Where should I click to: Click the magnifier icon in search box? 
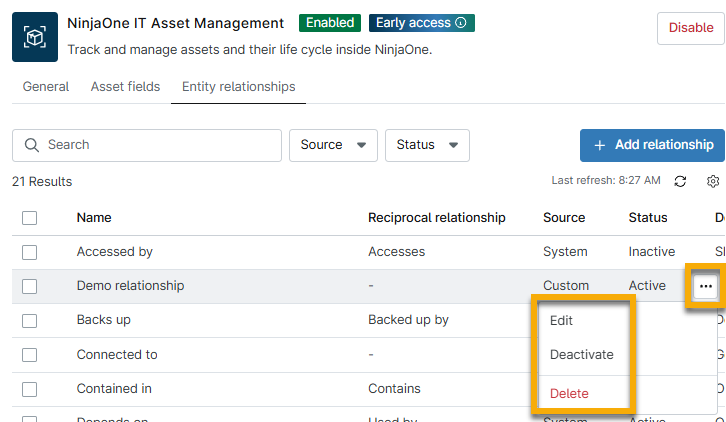pyautogui.click(x=31, y=145)
